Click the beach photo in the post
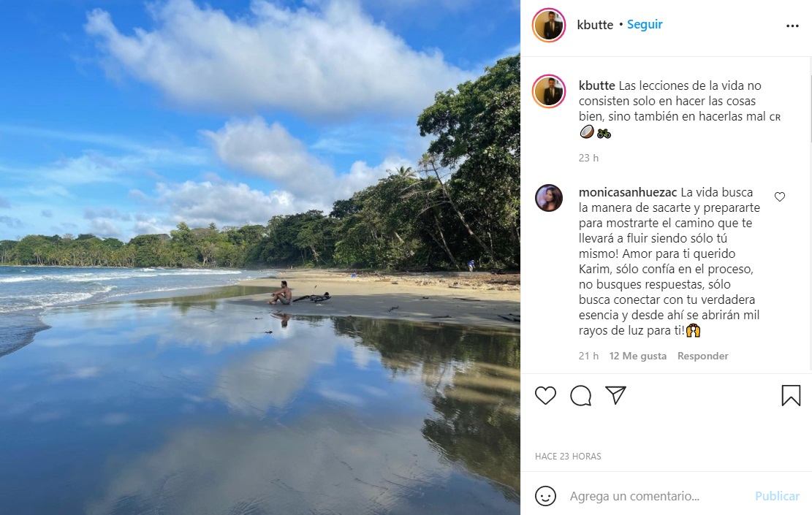Screen dimensions: 812x515 pos(259,257)
